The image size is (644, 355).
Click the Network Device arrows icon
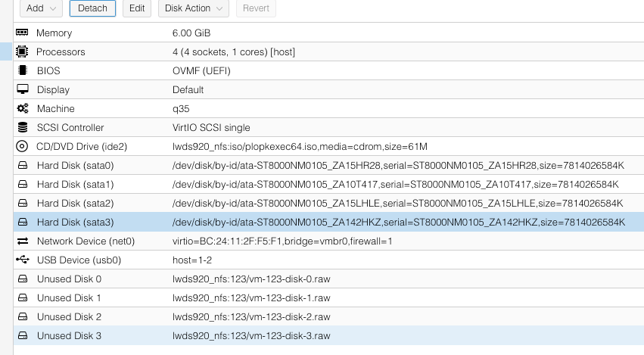22,241
